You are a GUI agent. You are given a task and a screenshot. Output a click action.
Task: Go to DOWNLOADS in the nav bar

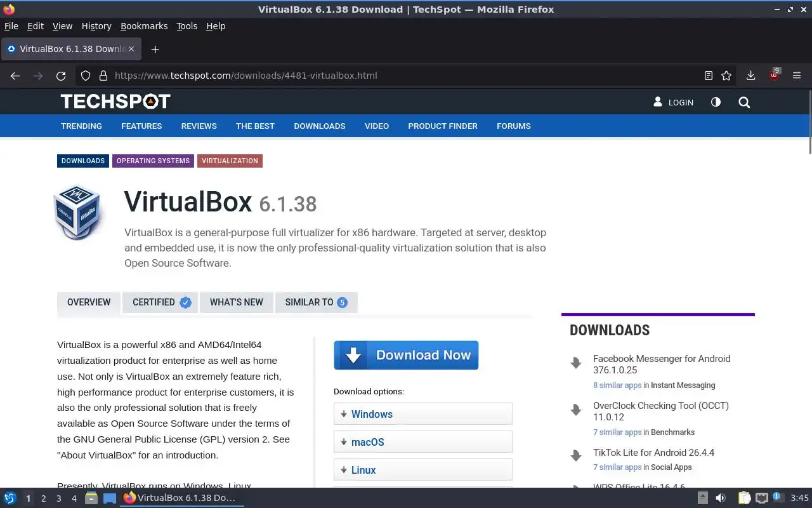coord(320,126)
